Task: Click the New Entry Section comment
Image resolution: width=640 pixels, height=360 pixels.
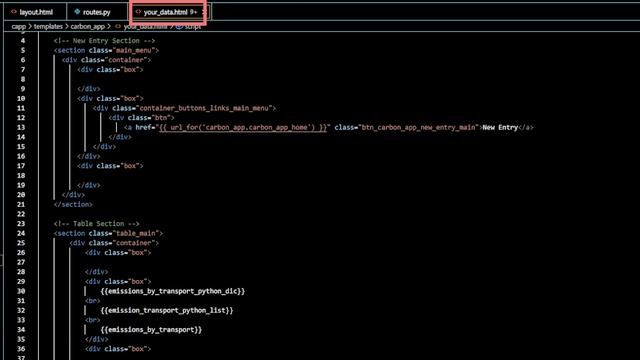Action: click(104, 41)
